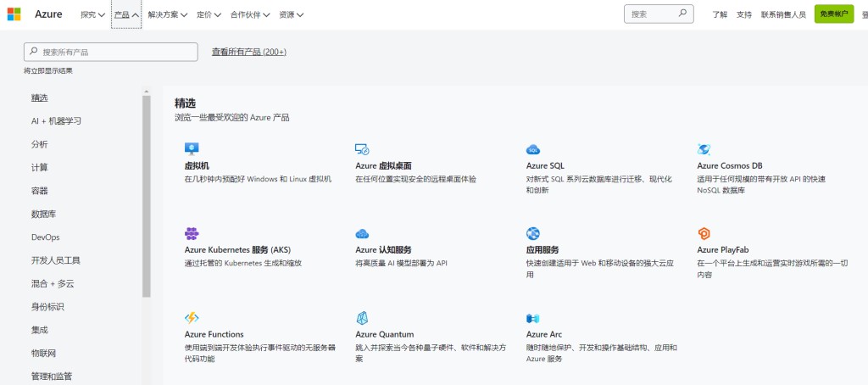
Task: Click the Azure Arc icon
Action: [532, 319]
